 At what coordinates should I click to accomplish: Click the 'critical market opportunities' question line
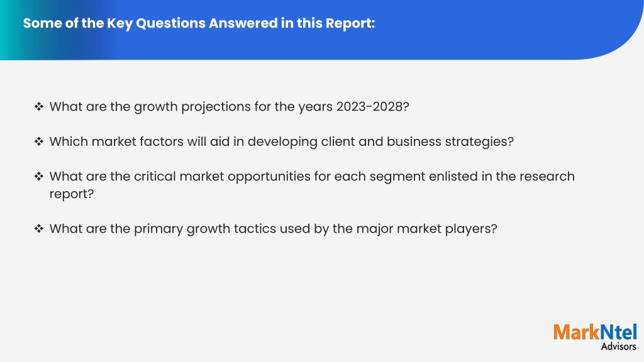[x=312, y=177]
